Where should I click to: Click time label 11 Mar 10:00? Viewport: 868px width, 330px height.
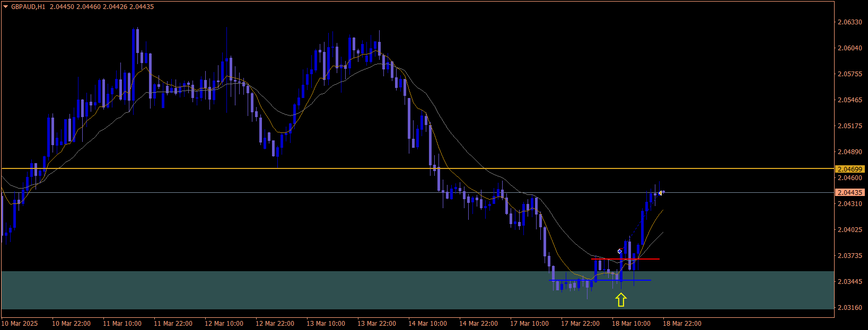click(x=122, y=324)
